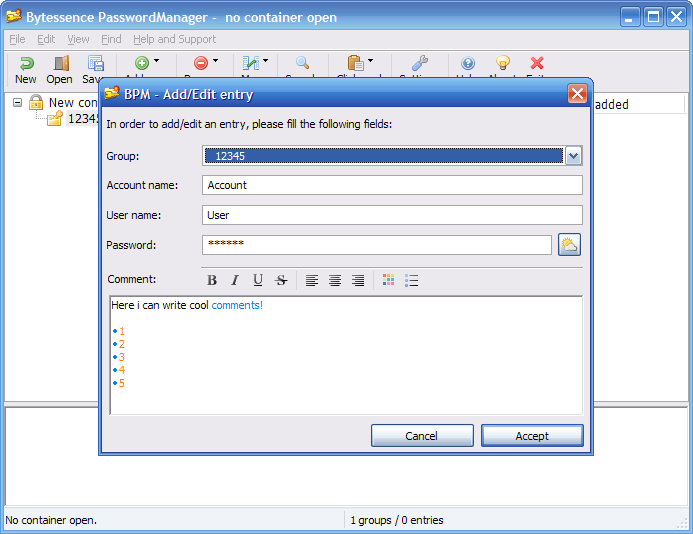Click the New container padlock icon
This screenshot has width=693, height=534.
tap(36, 103)
